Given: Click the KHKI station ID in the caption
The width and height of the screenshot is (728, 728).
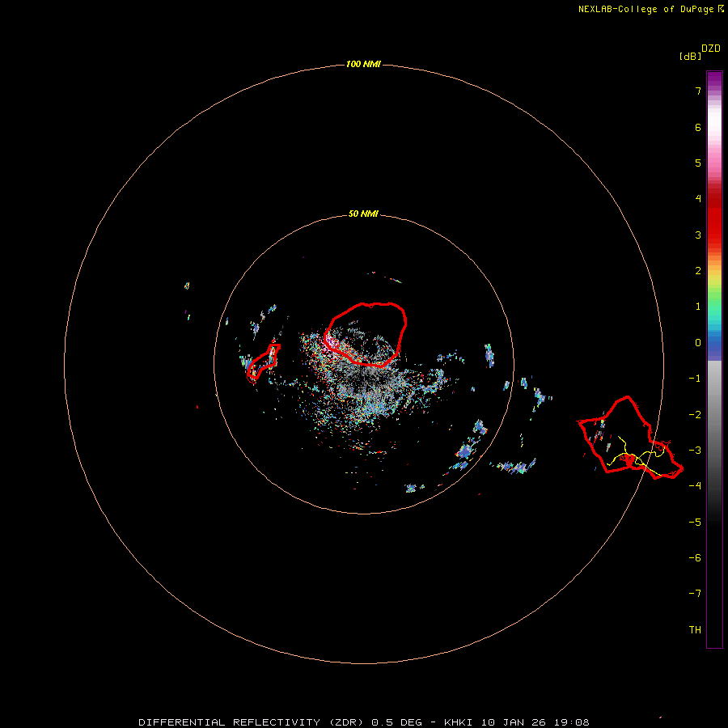Looking at the screenshot, I should click(x=458, y=722).
